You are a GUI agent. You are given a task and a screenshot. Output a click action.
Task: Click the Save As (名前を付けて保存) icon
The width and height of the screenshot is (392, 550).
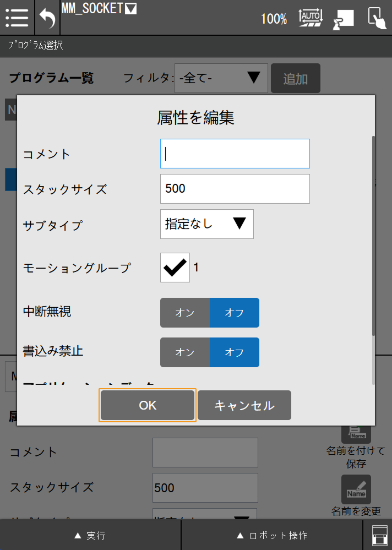click(x=356, y=433)
